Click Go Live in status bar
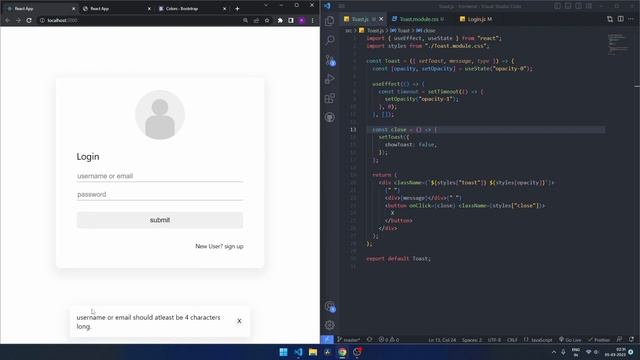 pyautogui.click(x=570, y=340)
